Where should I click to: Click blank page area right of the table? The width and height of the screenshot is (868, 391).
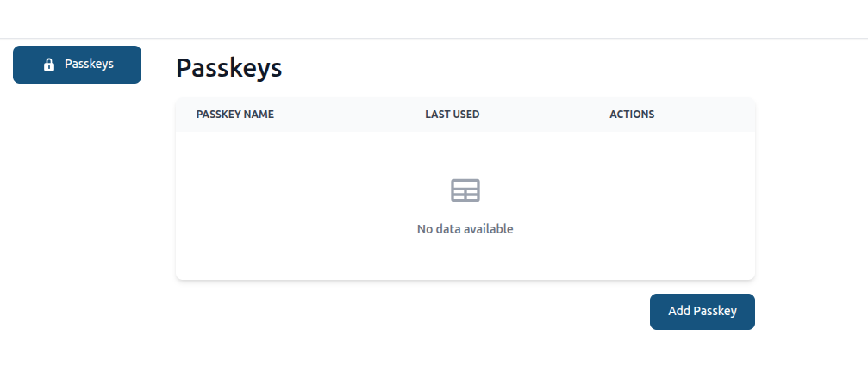810,189
